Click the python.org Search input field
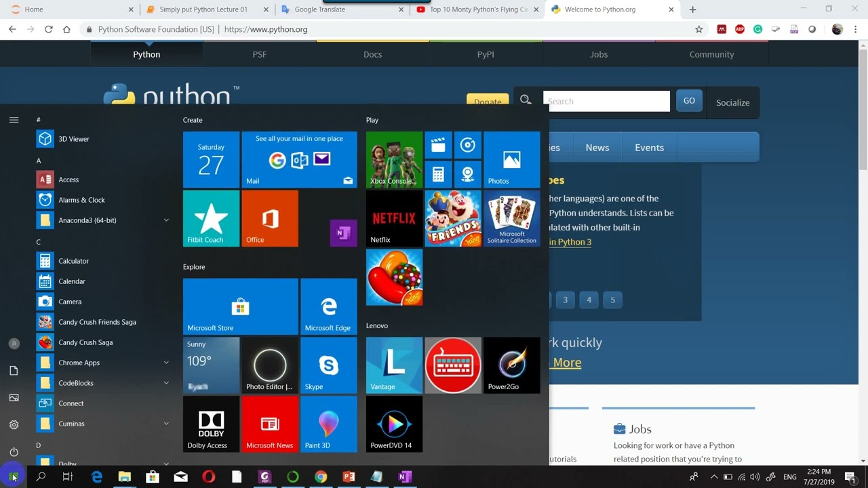868x488 pixels. 606,101
